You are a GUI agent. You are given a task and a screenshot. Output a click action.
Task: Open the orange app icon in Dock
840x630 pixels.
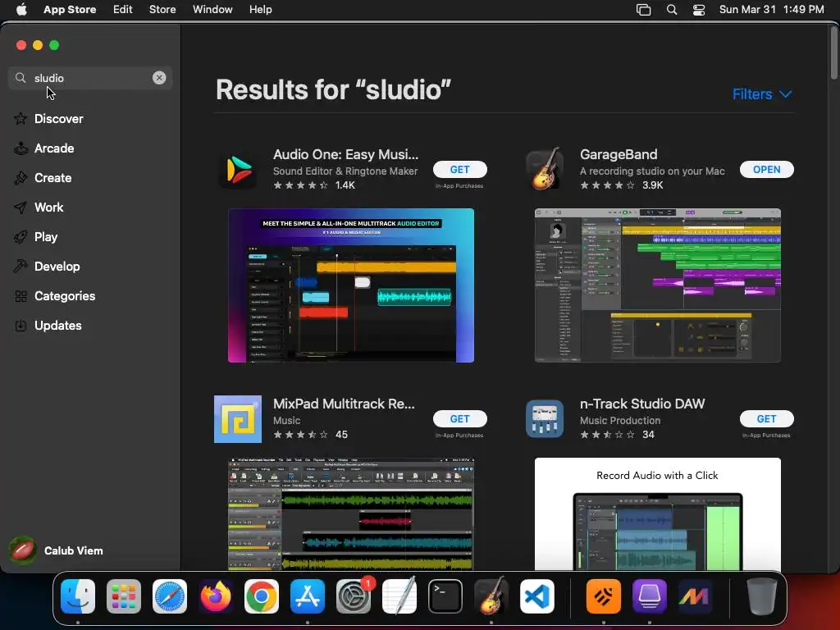point(604,596)
